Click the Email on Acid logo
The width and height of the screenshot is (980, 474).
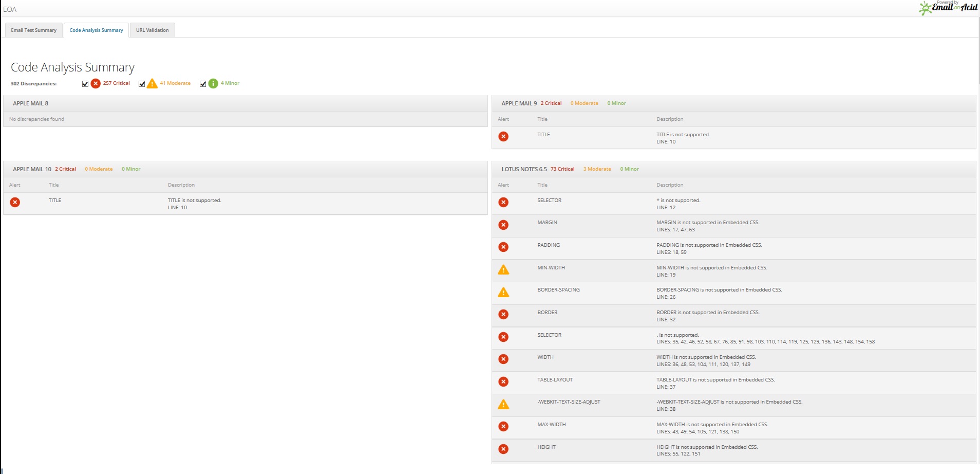(x=948, y=7)
